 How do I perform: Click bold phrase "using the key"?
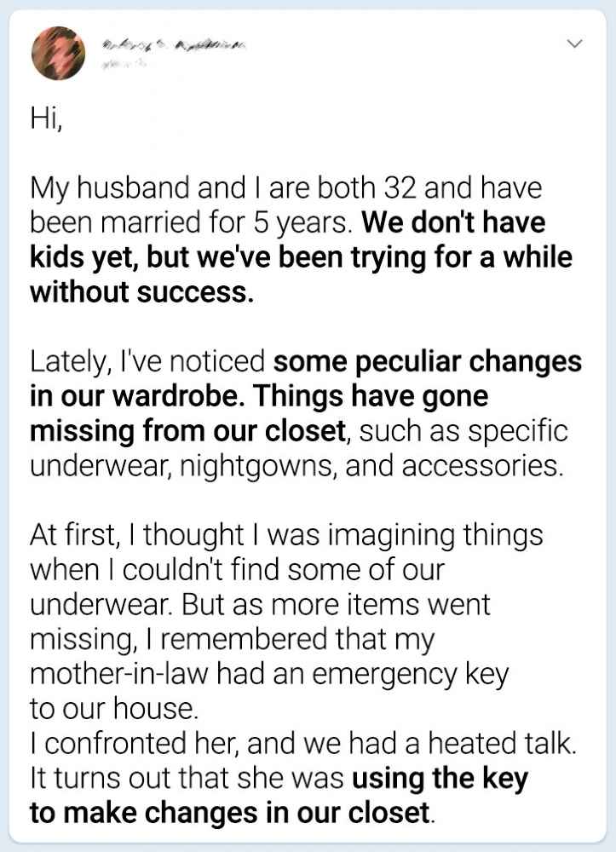point(440,779)
